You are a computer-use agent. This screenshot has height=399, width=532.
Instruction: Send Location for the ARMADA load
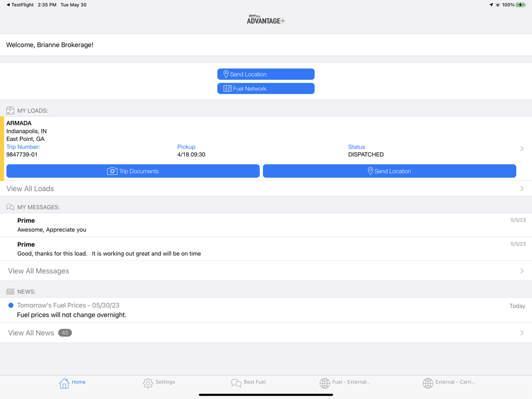click(389, 171)
